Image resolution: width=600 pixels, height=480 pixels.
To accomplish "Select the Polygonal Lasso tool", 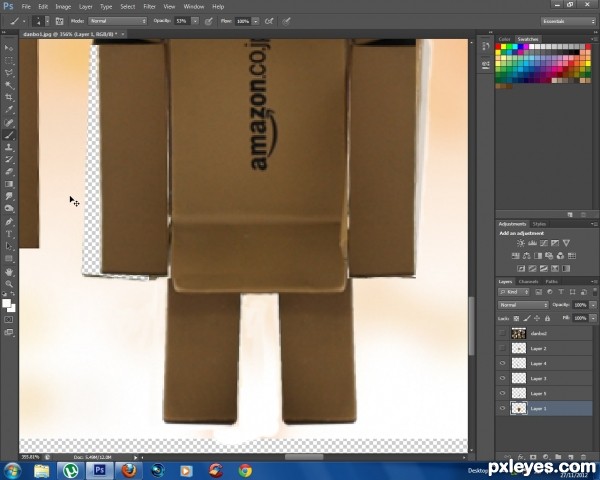I will coord(9,73).
